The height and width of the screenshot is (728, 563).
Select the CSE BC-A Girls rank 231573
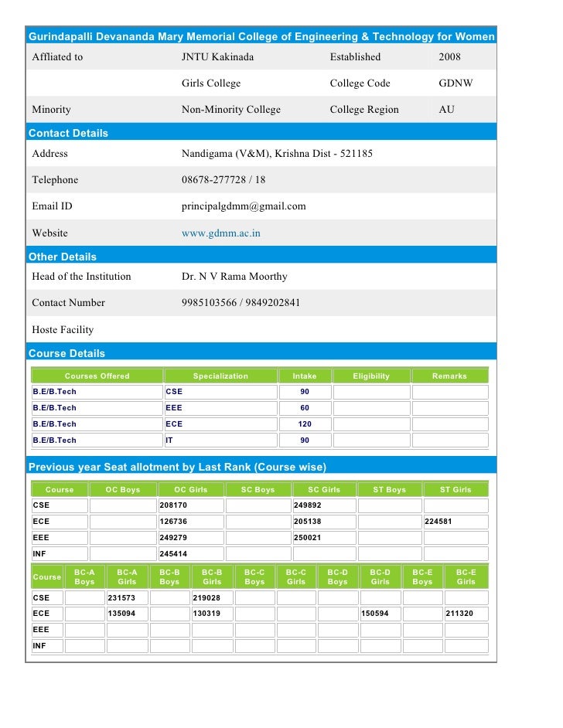coord(121,598)
